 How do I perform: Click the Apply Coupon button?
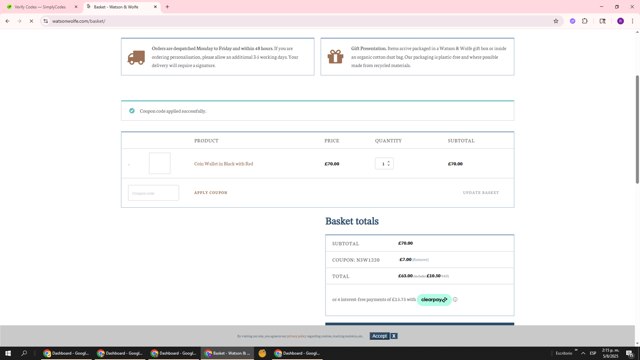tap(211, 193)
